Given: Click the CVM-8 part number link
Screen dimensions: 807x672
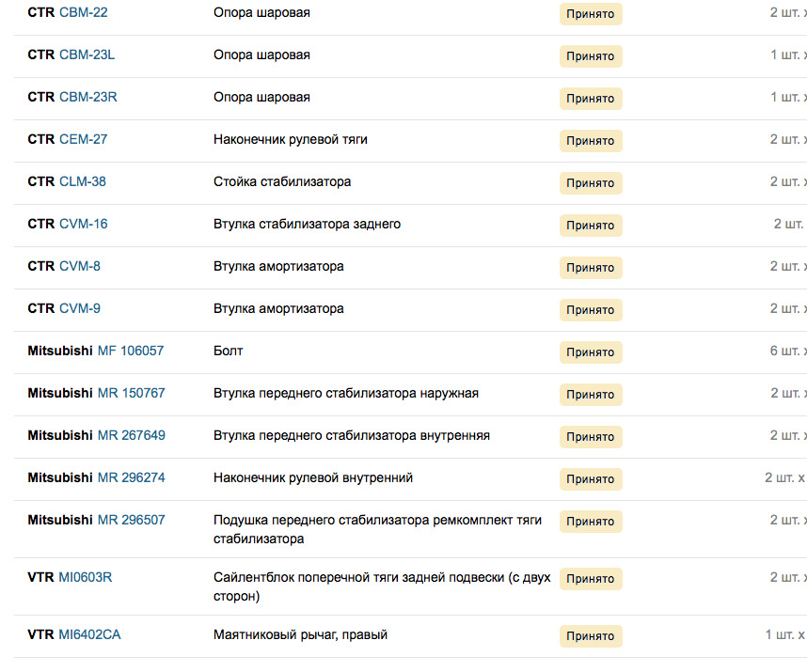Looking at the screenshot, I should [79, 267].
